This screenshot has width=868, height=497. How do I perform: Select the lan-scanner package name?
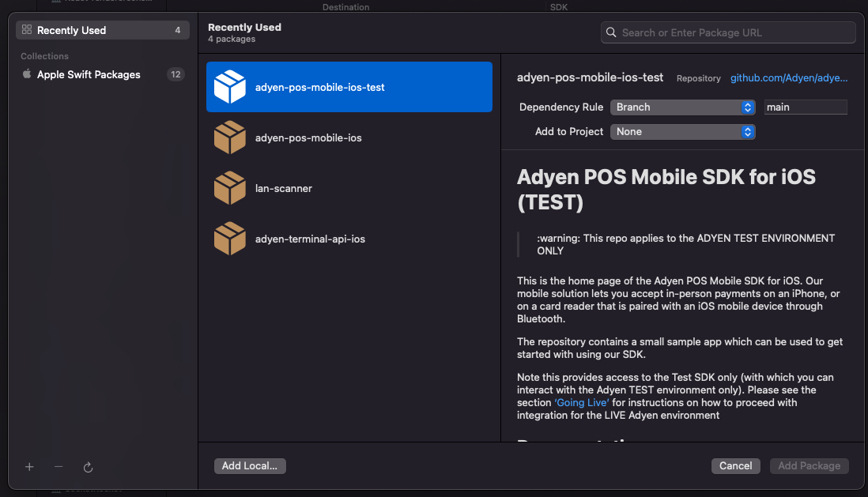[x=284, y=189]
